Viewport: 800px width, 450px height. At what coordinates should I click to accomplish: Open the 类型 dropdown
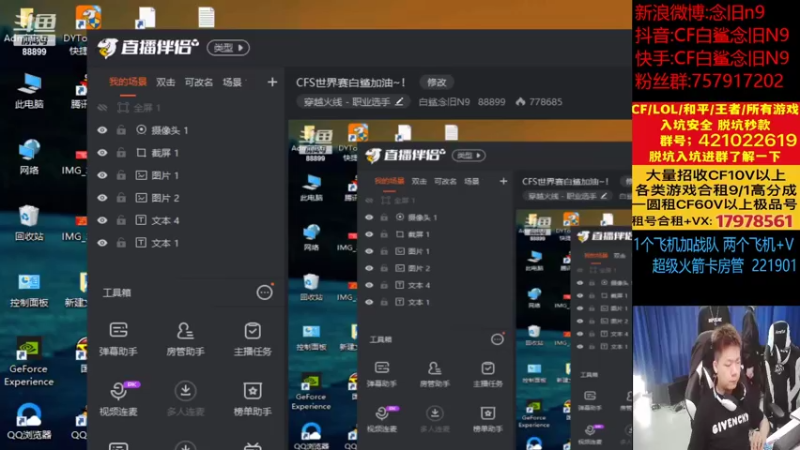(x=228, y=48)
